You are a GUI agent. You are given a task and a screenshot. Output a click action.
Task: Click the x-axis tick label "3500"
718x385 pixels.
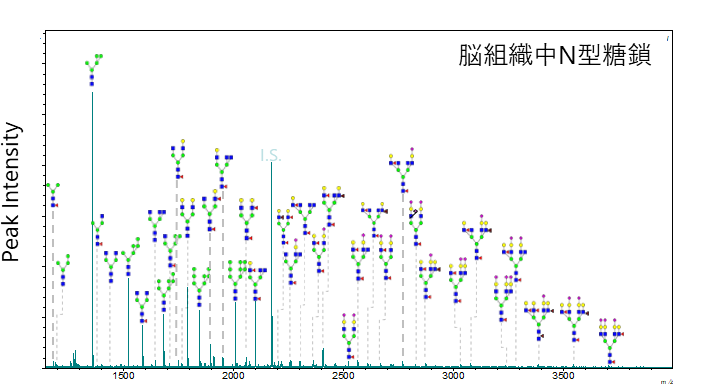(x=563, y=376)
